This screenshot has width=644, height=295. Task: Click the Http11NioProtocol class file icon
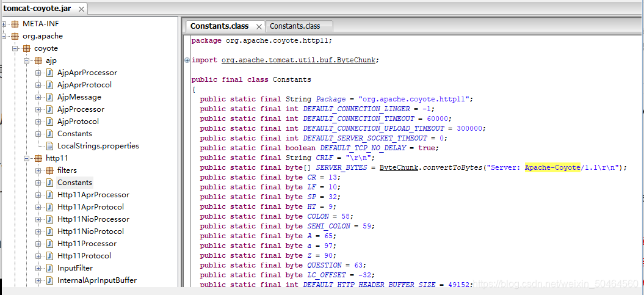click(49, 231)
